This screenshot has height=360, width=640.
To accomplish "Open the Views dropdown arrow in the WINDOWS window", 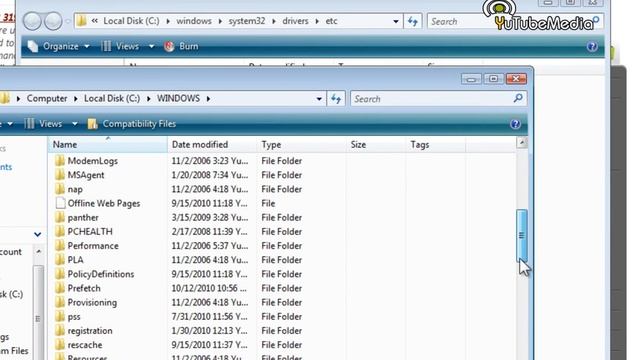I will coord(75,124).
